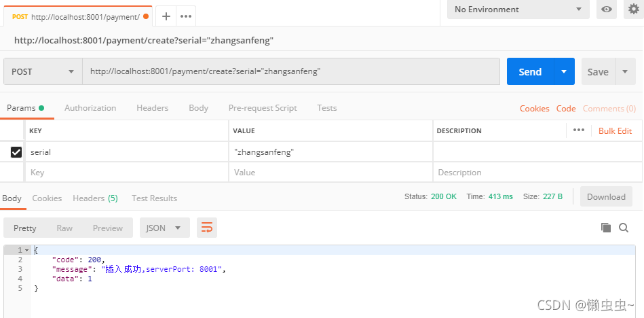Viewport: 644px width, 318px height.
Task: Click the environment quick look eye icon
Action: click(x=607, y=10)
